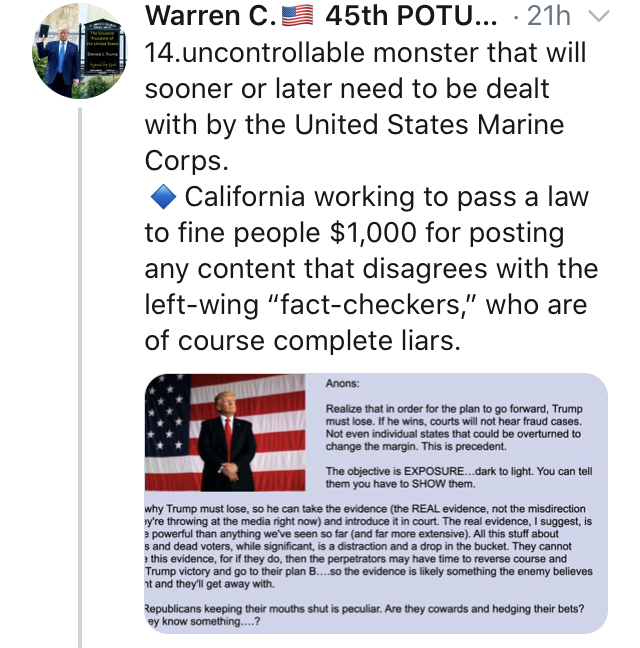This screenshot has height=648, width=640.
Task: Click the '45th POTU...' truncated name text
Action: point(411,16)
